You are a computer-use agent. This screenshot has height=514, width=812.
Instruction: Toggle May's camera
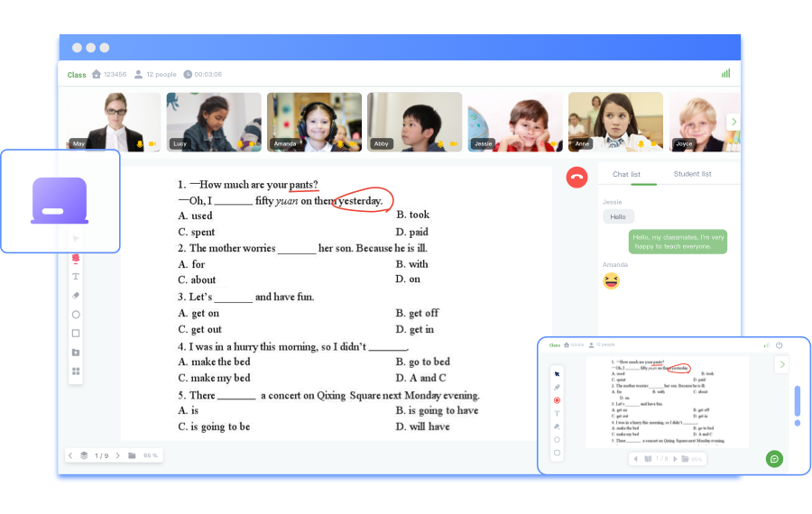[152, 144]
